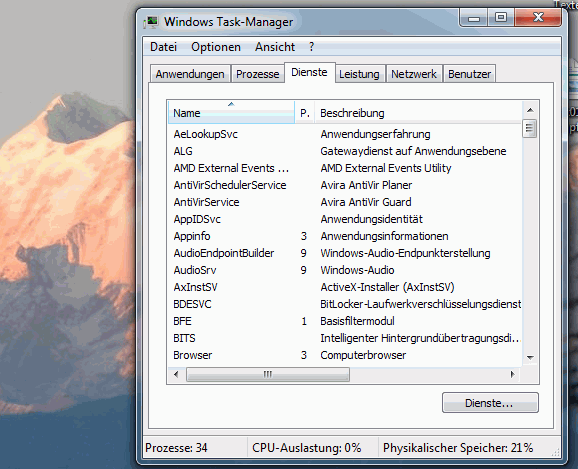Click the Avira AntiVir Guard description
Screen dimensions: 578x469
(x=366, y=202)
